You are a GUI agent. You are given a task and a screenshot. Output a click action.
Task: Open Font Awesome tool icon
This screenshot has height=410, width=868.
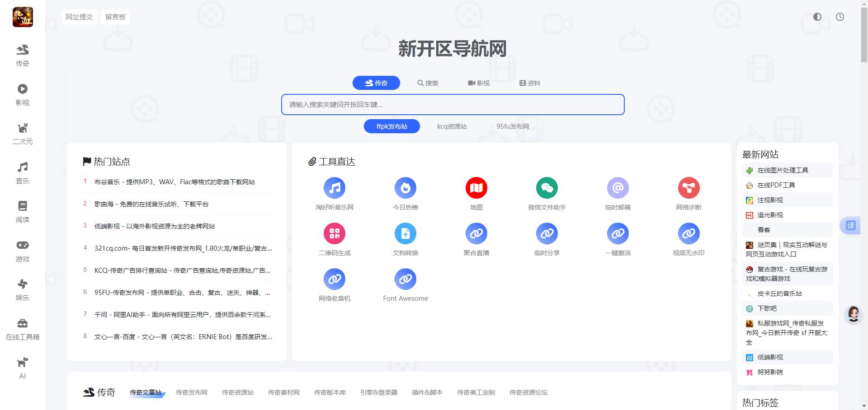(x=406, y=279)
